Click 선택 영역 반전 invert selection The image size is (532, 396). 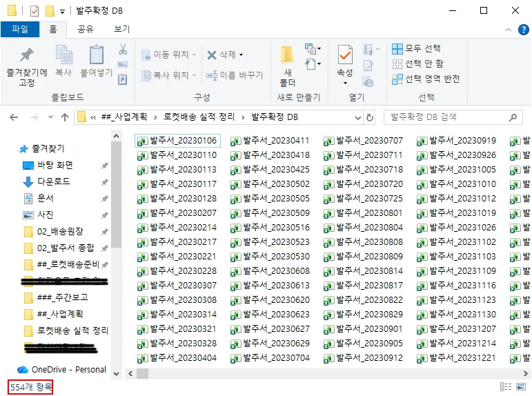(x=426, y=79)
